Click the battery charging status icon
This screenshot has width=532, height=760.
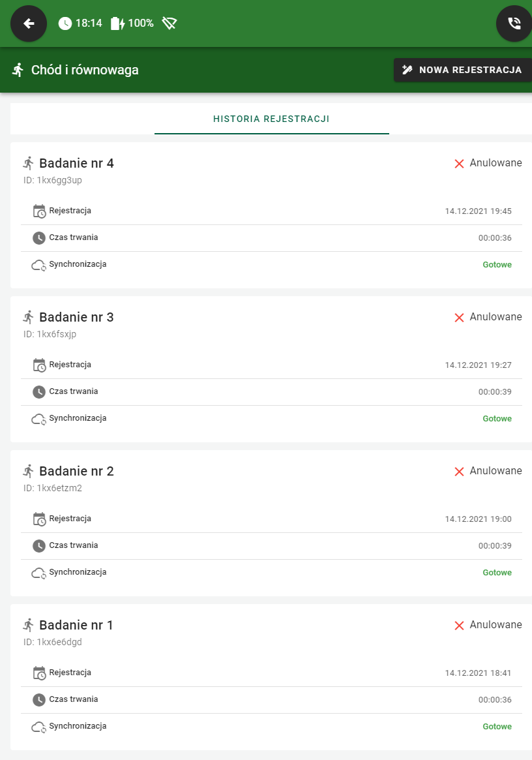tap(117, 22)
